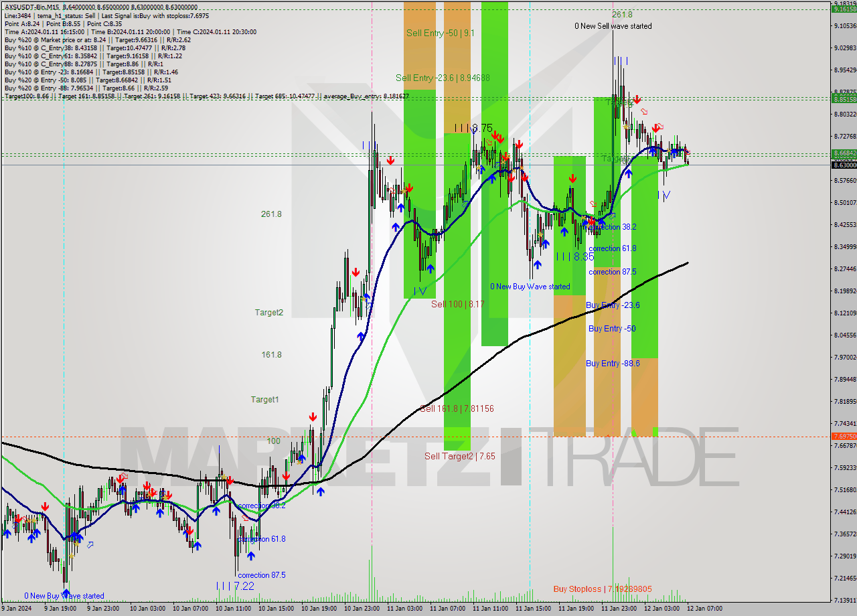Click the 'Buy %10 @ C_Entry61: 8.35842' line
The image size is (857, 616).
tap(94, 56)
